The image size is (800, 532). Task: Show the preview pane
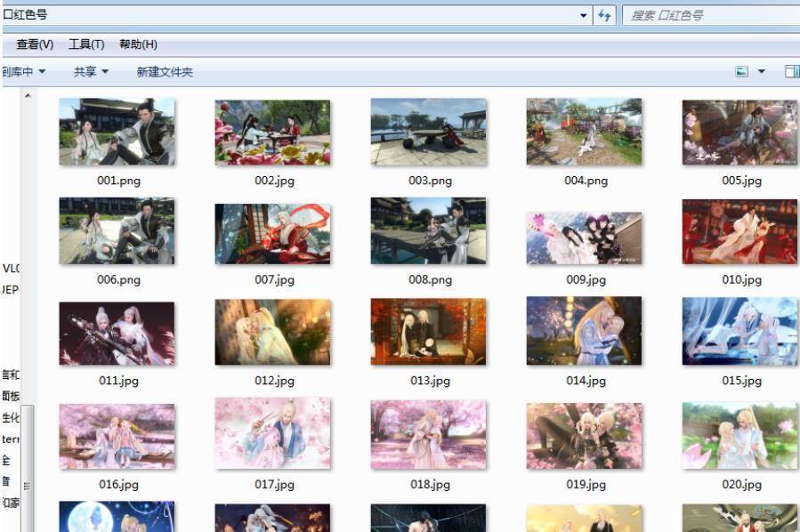792,71
